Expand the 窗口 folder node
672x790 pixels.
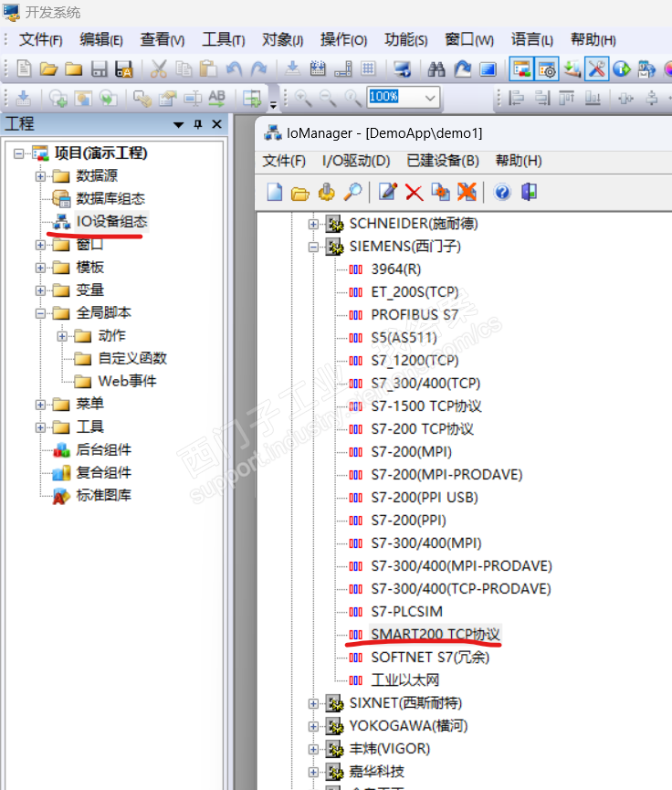(x=40, y=245)
